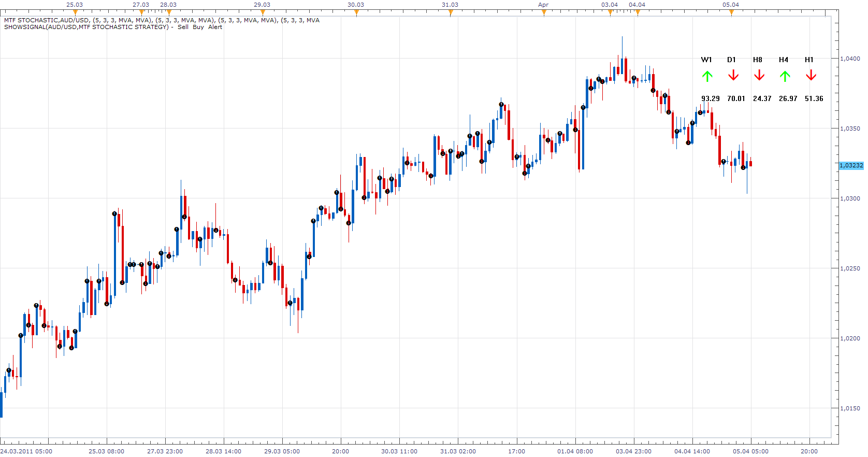Click the 1,0350 price axis label

click(850, 128)
